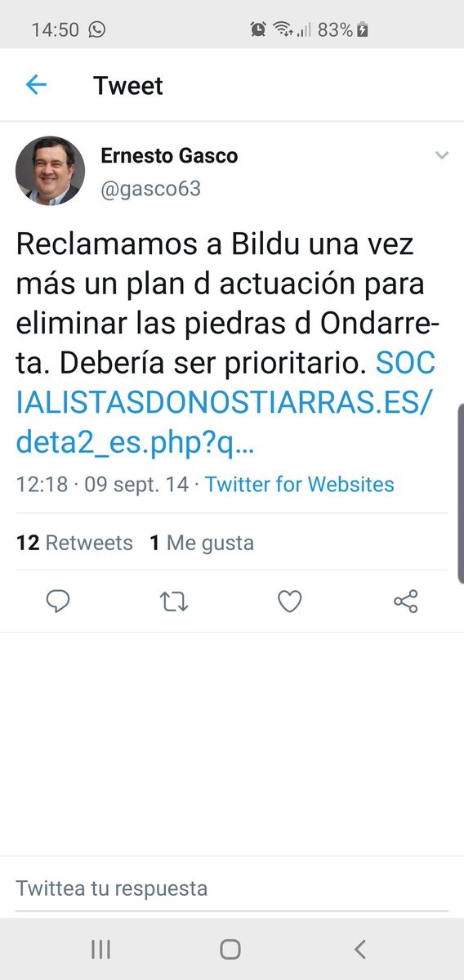This screenshot has height=980, width=464.
Task: Tap the @gasco63 handle
Action: click(x=150, y=189)
